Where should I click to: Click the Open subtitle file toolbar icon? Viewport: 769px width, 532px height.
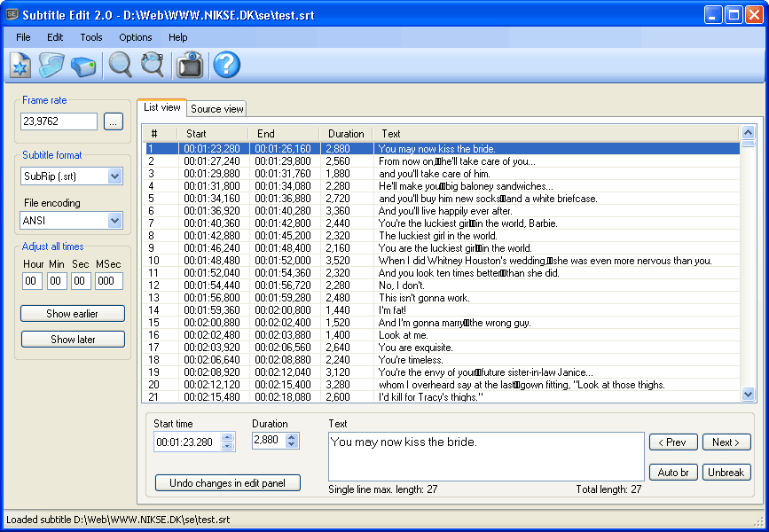pyautogui.click(x=51, y=66)
